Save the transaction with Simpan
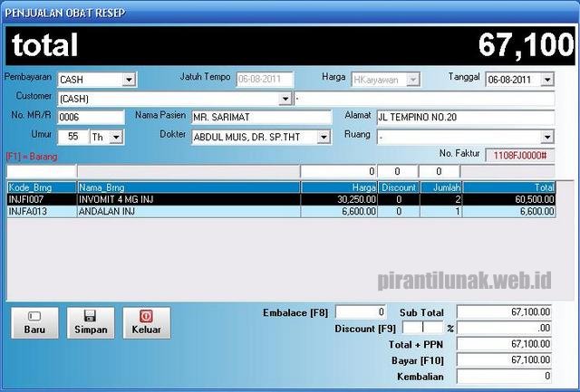Viewport: 580px width, 392px height. pos(91,323)
